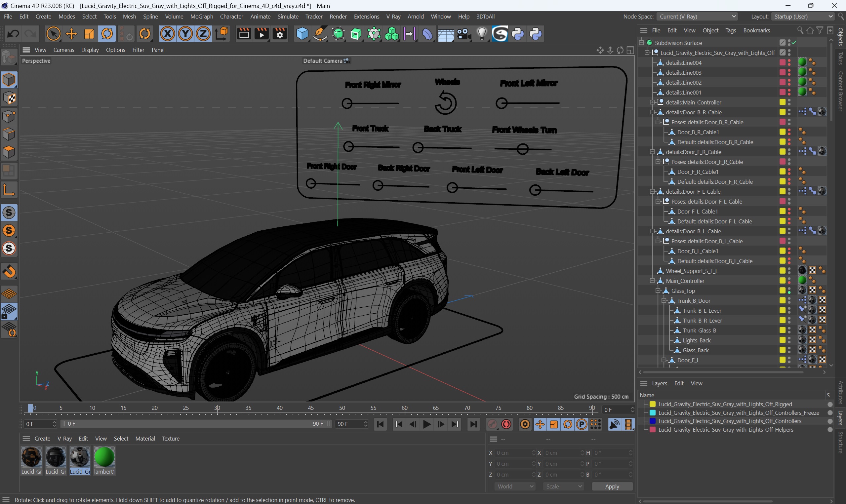Render the view with the clapperboard icon
Image resolution: width=846 pixels, height=504 pixels.
click(244, 34)
